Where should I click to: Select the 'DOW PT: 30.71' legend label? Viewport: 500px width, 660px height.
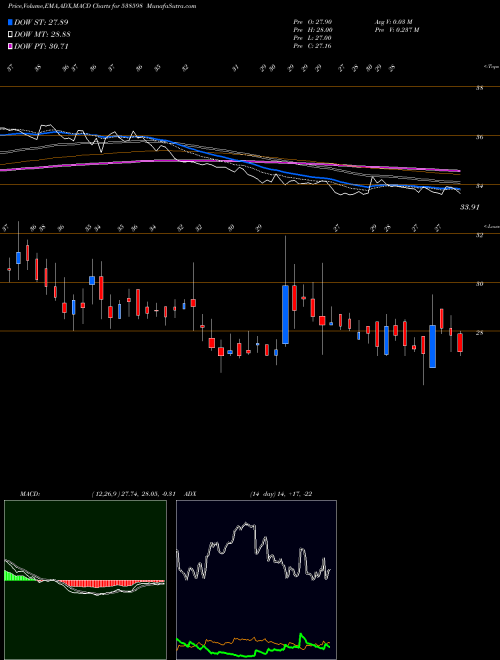pyautogui.click(x=41, y=46)
